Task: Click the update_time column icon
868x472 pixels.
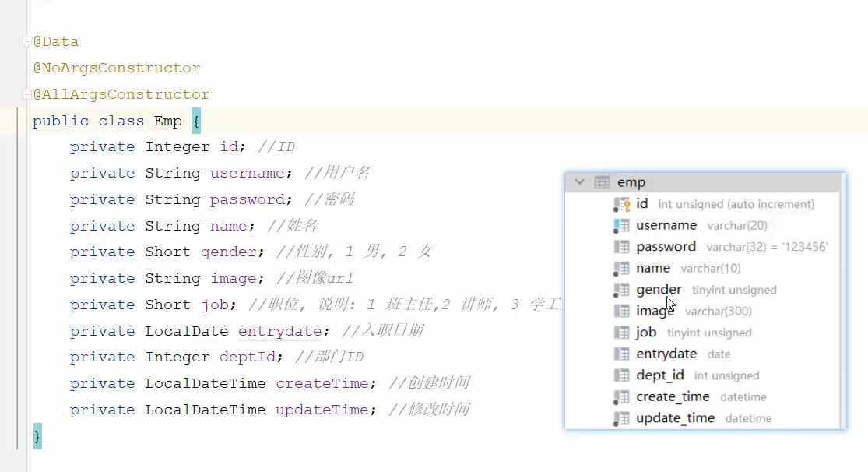Action: tap(621, 418)
